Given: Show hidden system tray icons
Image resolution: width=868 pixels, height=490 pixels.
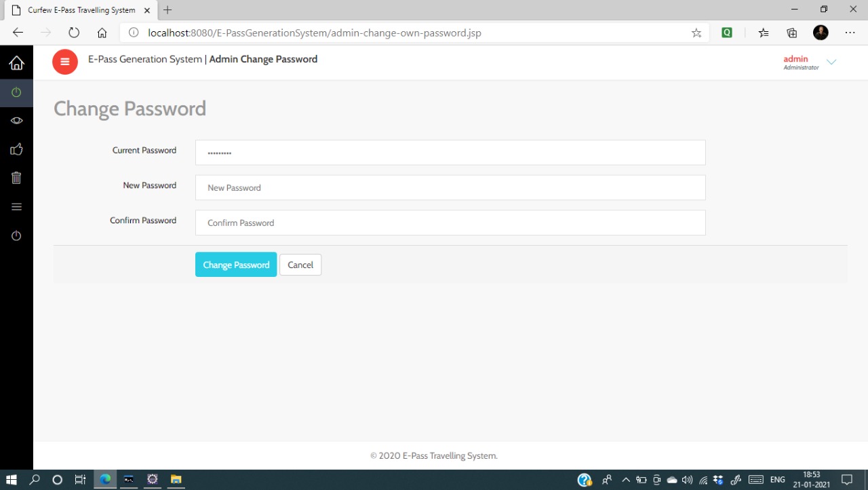Looking at the screenshot, I should tap(626, 480).
